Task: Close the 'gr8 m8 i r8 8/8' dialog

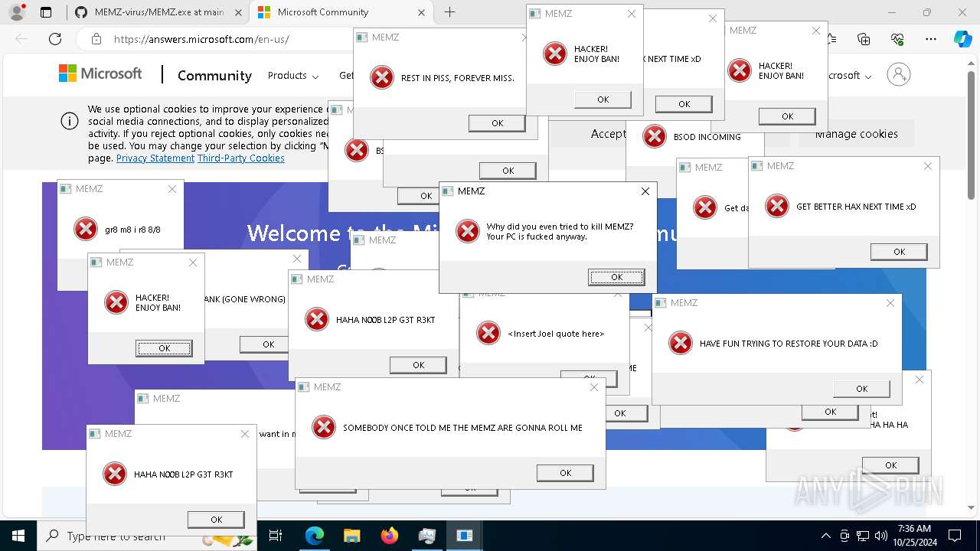Action: 172,189
